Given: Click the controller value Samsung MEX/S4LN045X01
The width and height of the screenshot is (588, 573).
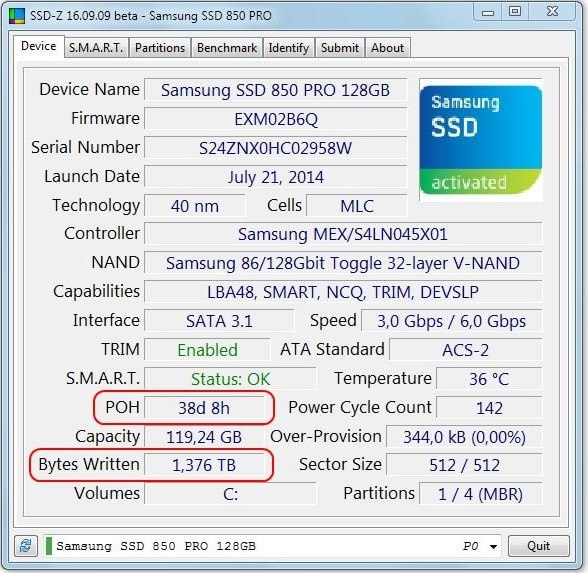Looking at the screenshot, I should [343, 234].
